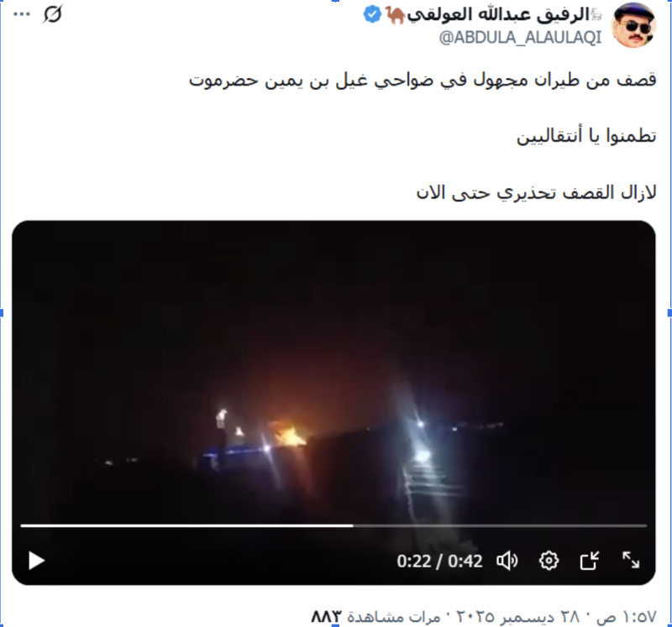Click the ٨٨٢ views count
Screen dimensions: 672x627
pos(326,617)
